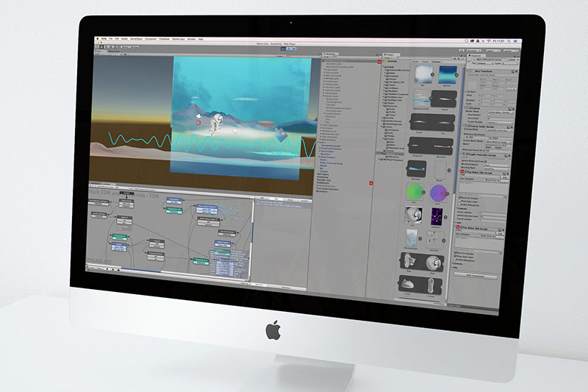Click the Pause button in Unity toolbar
588x392 pixels.
pos(289,49)
